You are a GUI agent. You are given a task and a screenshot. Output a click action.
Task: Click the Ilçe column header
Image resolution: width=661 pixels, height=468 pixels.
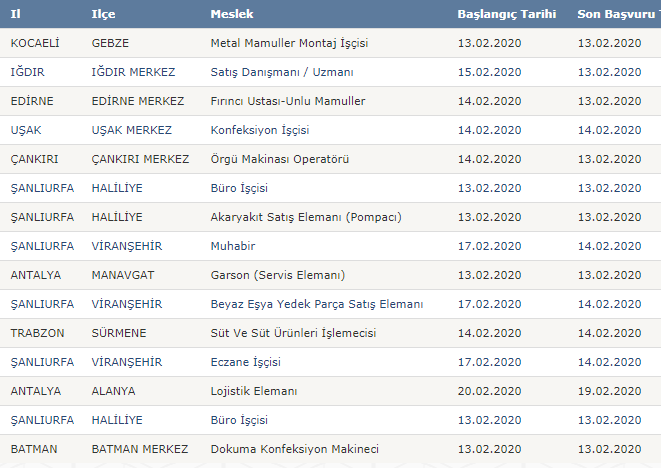click(103, 15)
